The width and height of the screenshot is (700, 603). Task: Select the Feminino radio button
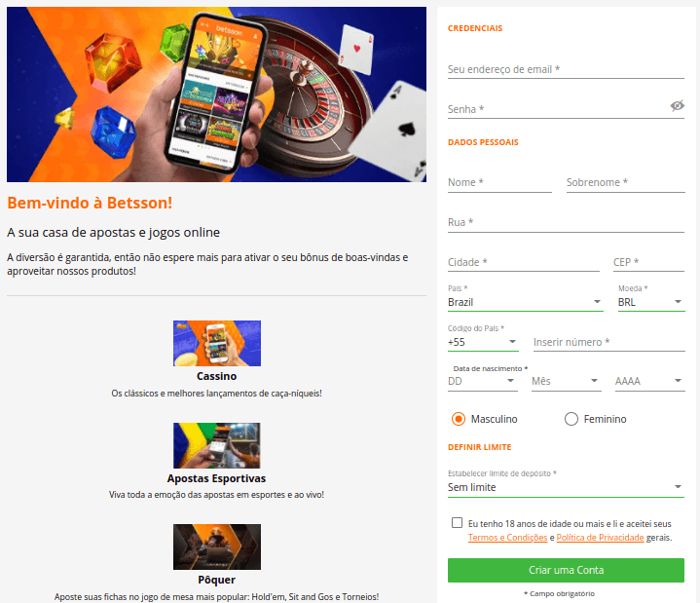tap(571, 419)
